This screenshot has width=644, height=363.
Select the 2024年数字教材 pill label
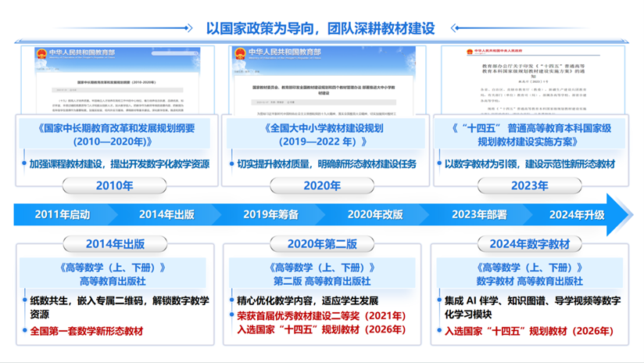529,244
